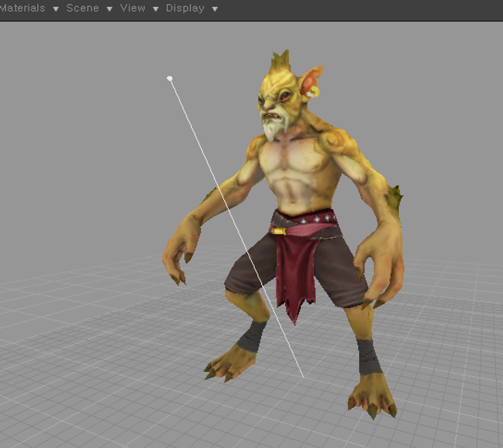Open the Scene menu

pos(82,8)
